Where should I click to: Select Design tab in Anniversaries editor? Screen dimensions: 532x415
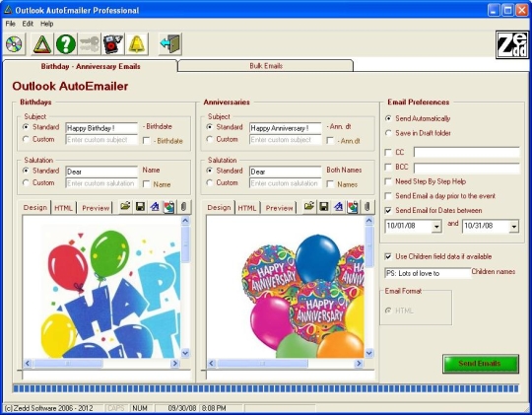pyautogui.click(x=219, y=207)
